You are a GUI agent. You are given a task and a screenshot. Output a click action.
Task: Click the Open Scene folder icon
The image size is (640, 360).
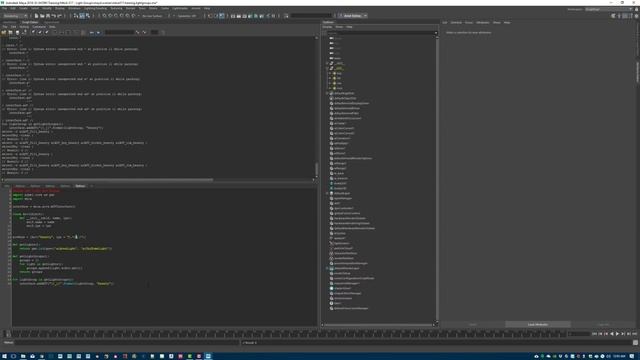click(42, 16)
